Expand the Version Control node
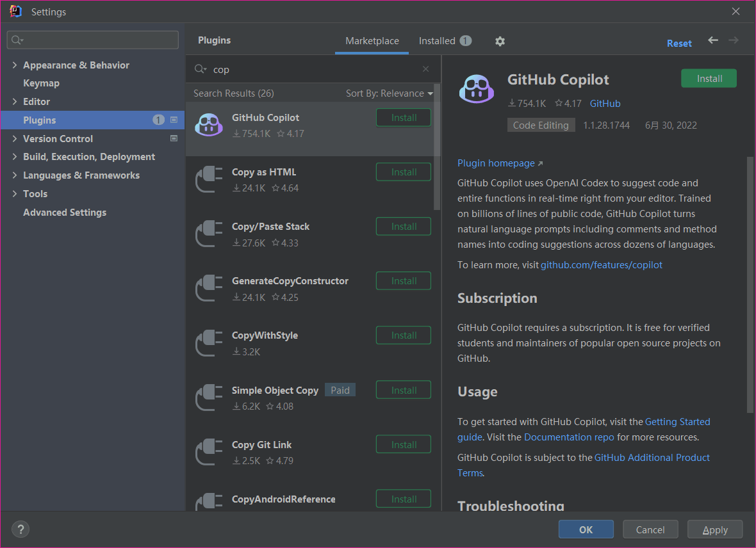Screen dimensions: 756x548 (x=15, y=138)
